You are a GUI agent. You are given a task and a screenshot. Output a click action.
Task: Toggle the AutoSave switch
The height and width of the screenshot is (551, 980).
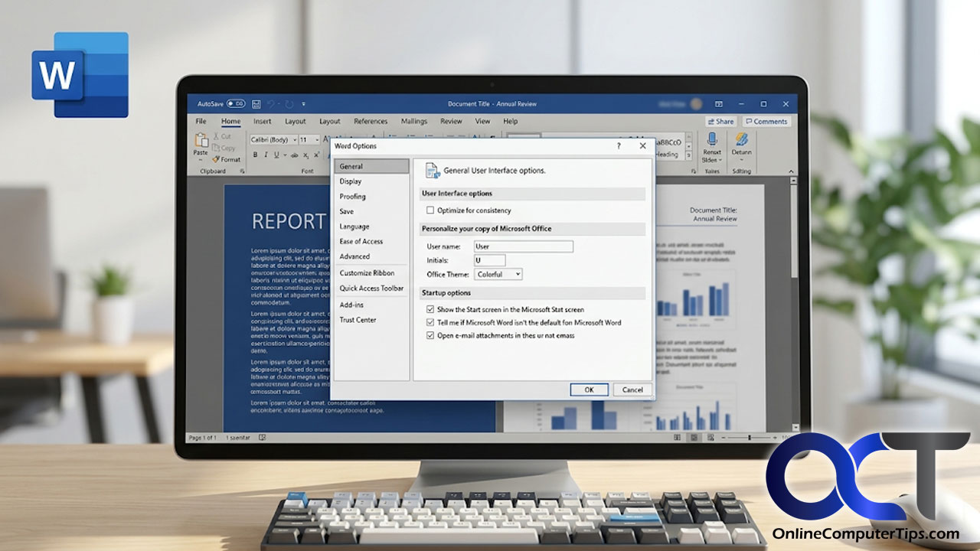click(x=235, y=103)
